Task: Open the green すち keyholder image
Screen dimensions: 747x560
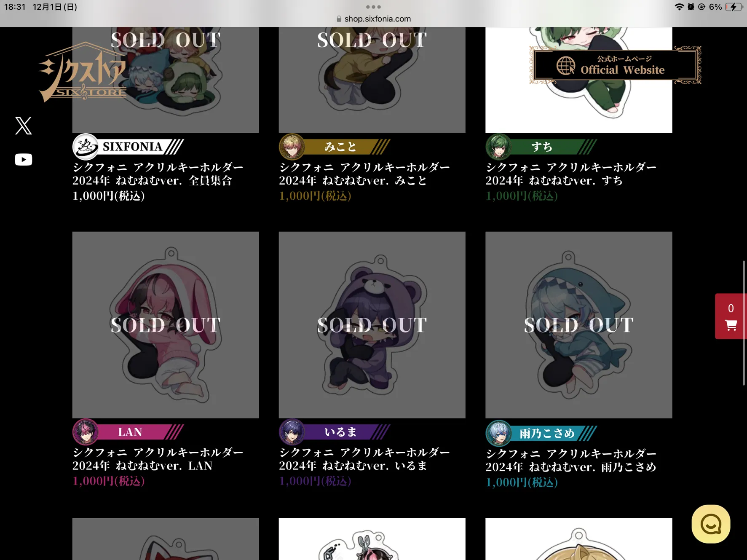Action: 578,80
